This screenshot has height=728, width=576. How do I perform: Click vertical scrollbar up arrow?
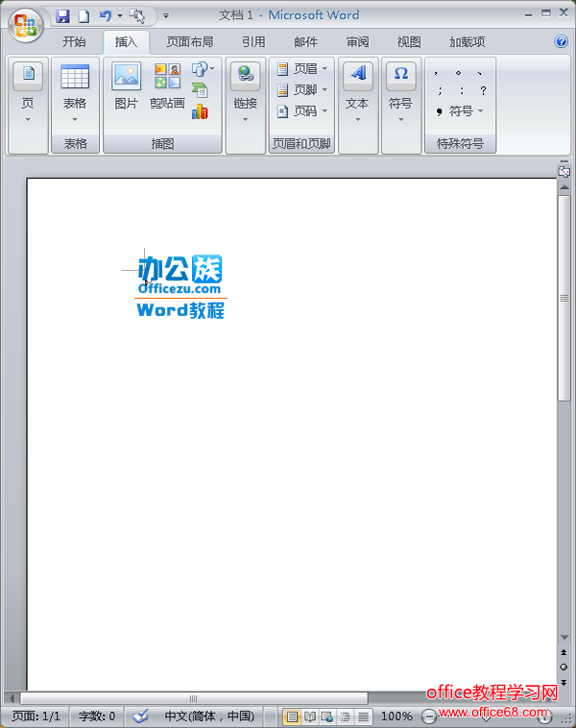(564, 187)
